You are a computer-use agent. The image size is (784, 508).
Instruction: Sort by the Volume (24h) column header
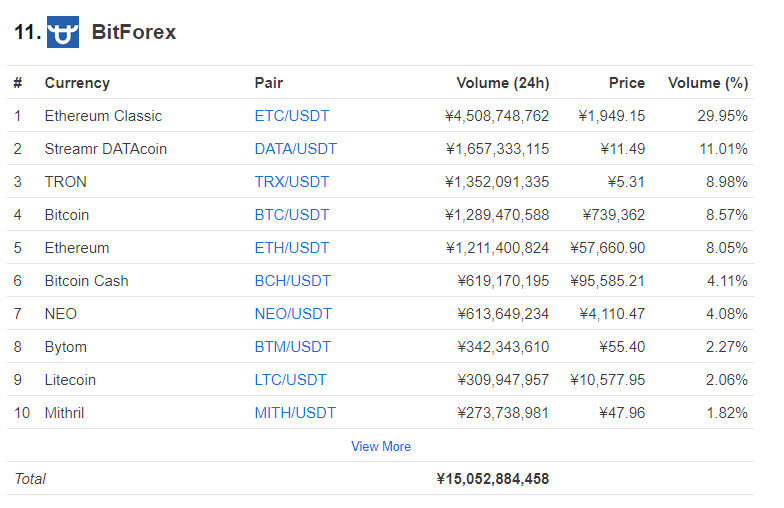(502, 83)
